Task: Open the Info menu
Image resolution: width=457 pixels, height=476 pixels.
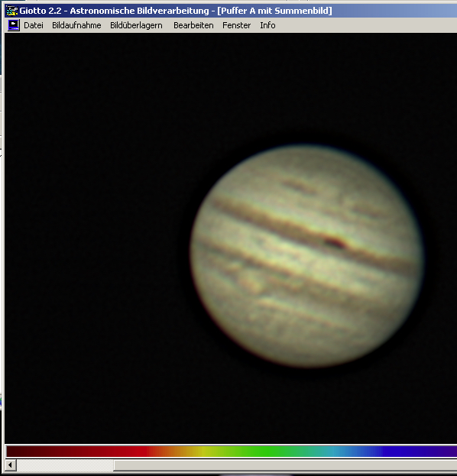Action: click(267, 25)
